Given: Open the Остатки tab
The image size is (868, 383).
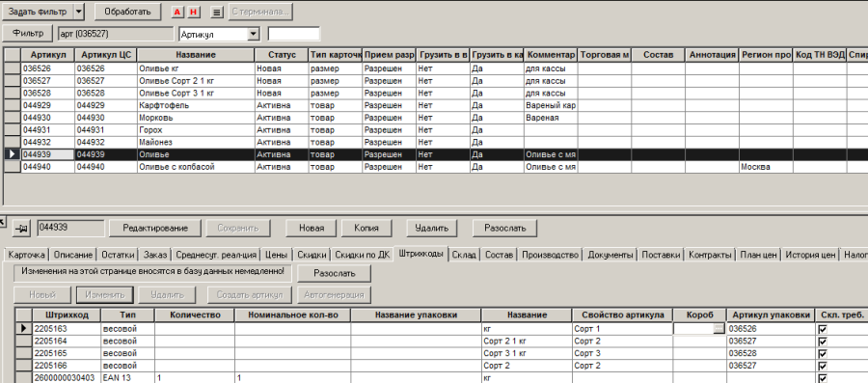Looking at the screenshot, I should pos(118,255).
